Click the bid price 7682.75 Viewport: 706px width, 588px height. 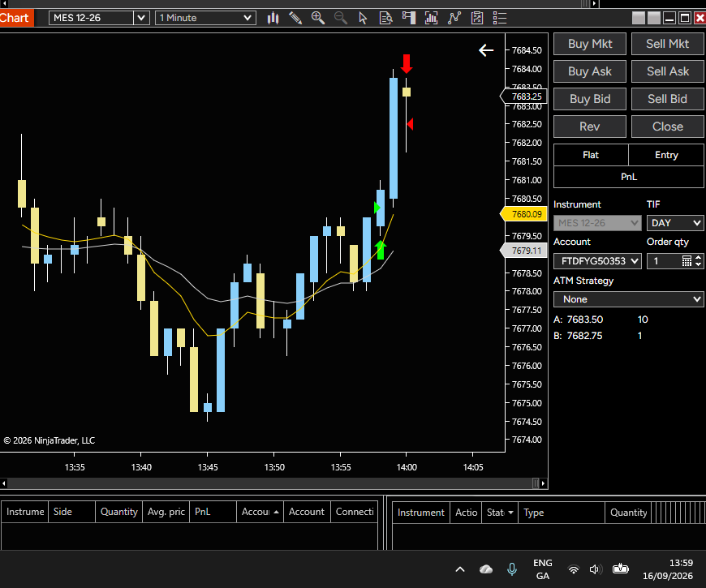(584, 336)
